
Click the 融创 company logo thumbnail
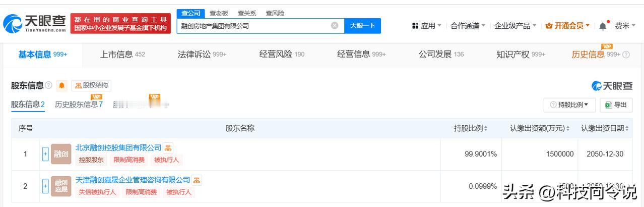[x=61, y=154]
